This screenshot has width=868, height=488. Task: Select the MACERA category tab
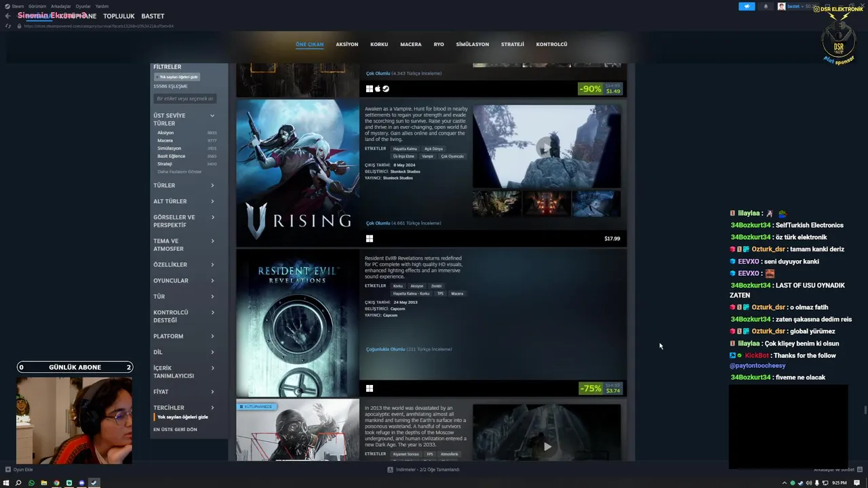(410, 44)
